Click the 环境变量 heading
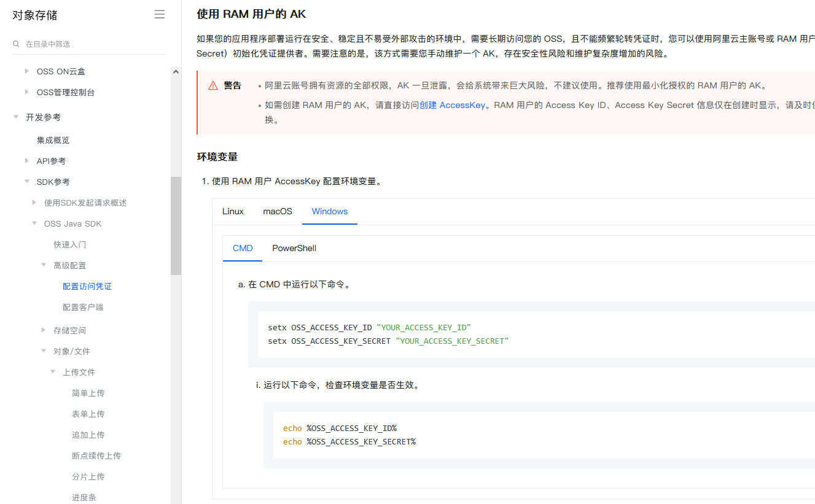The height and width of the screenshot is (504, 815). point(217,157)
